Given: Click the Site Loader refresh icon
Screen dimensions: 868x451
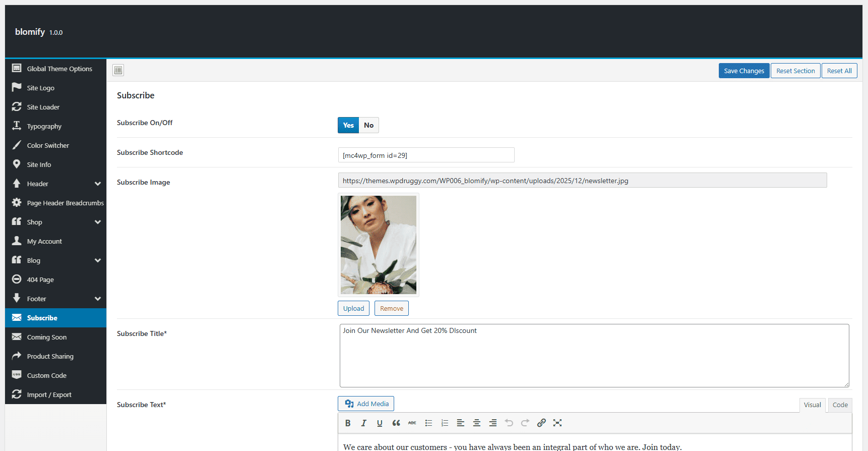Looking at the screenshot, I should click(17, 106).
